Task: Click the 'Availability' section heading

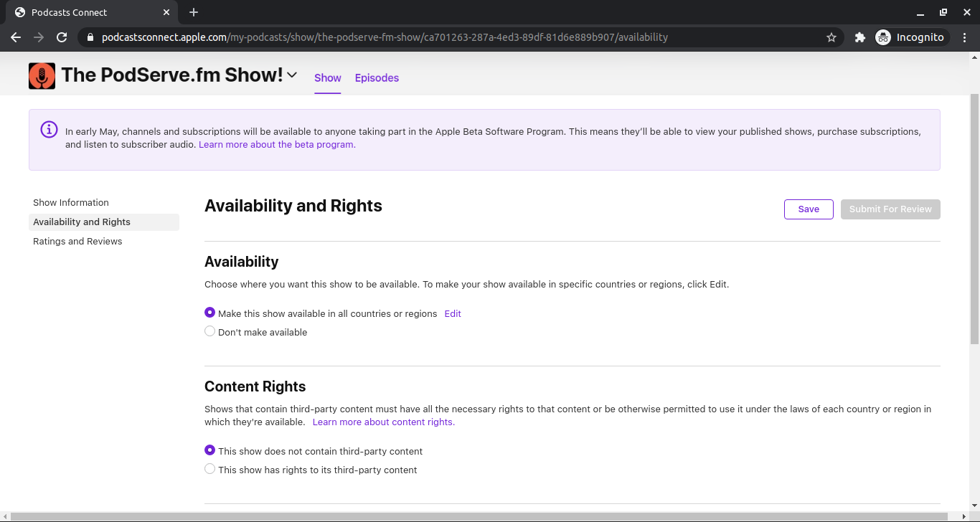Action: [242, 262]
